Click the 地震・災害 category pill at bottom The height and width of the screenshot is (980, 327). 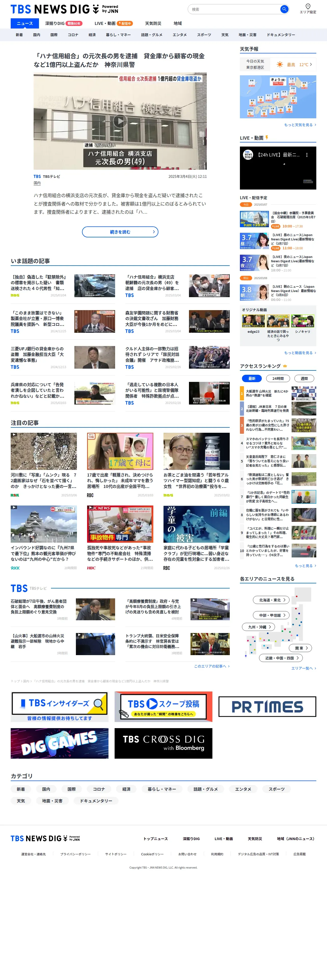point(52,801)
